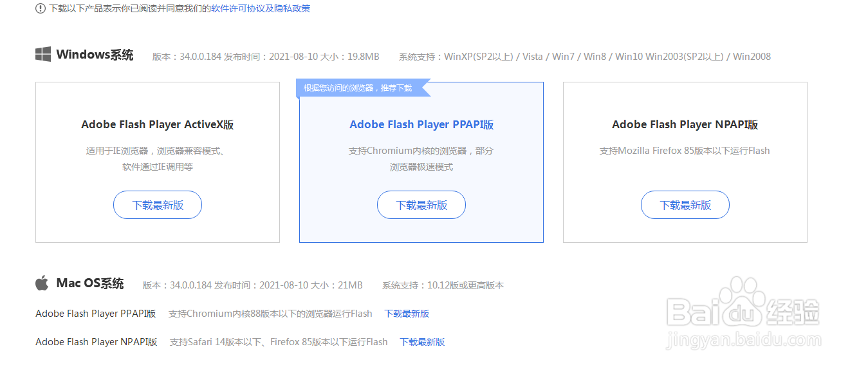This screenshot has width=868, height=369.
Task: Click 支持Mozilla Firefox 85版本 description in NPAPI card
Action: 685,151
